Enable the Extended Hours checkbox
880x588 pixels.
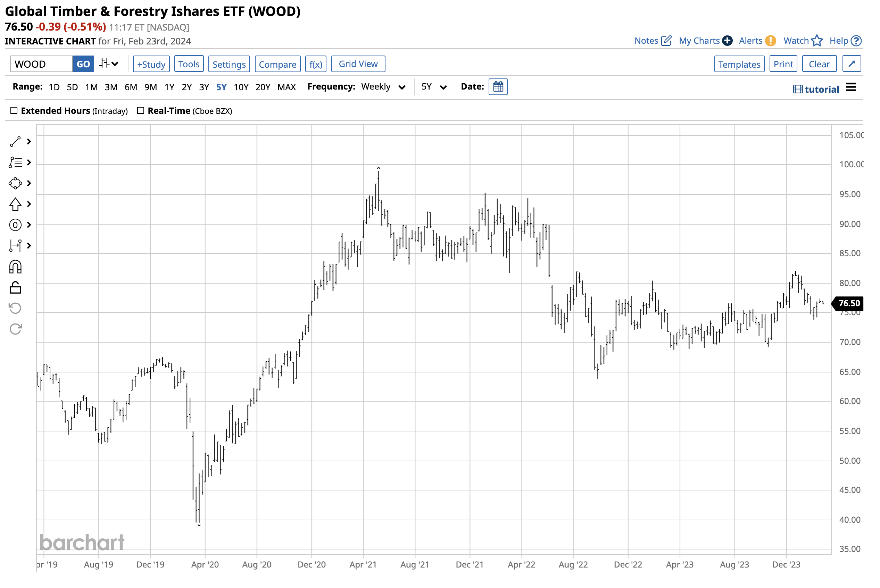click(14, 111)
